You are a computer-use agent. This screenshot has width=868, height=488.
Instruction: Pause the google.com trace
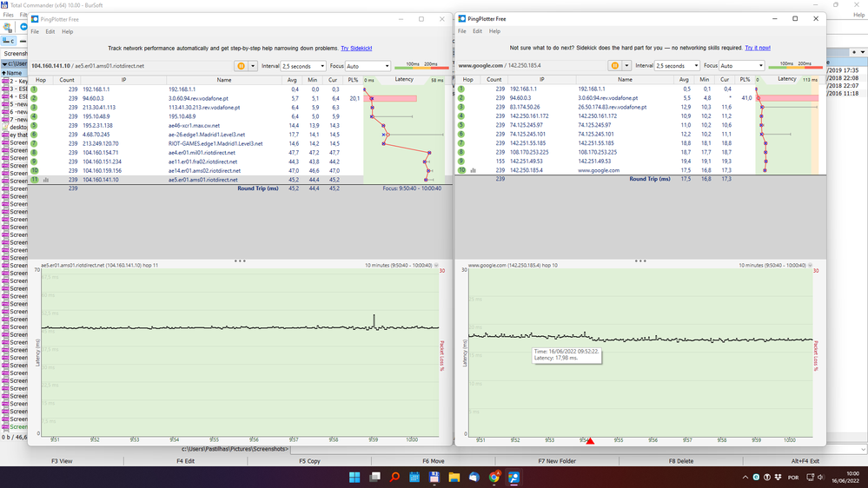tap(615, 66)
